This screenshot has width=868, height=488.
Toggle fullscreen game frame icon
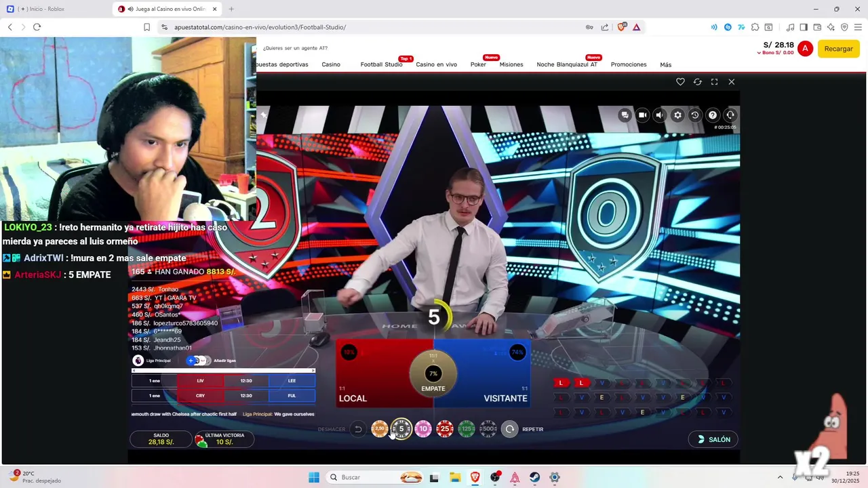click(714, 81)
